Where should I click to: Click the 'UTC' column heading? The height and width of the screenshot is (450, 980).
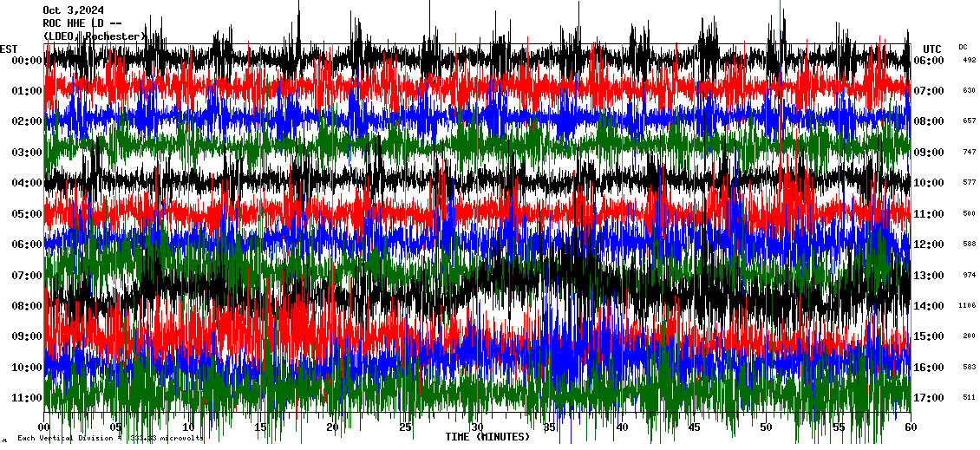tap(932, 49)
